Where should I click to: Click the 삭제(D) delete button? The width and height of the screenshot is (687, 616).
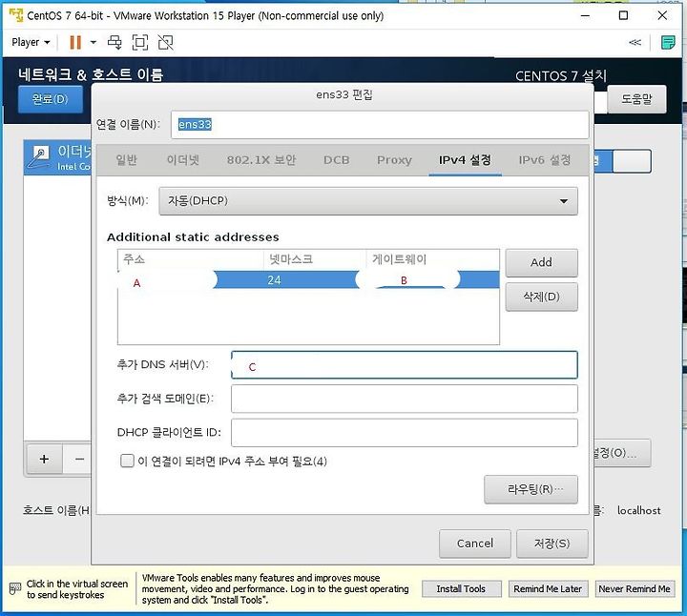coord(542,297)
